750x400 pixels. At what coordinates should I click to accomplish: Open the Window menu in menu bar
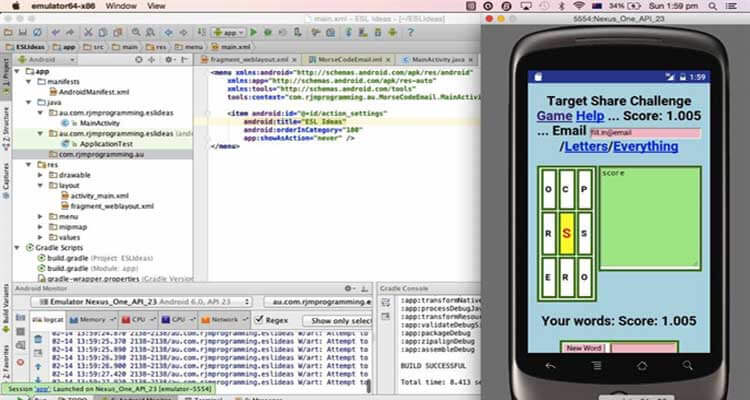121,6
